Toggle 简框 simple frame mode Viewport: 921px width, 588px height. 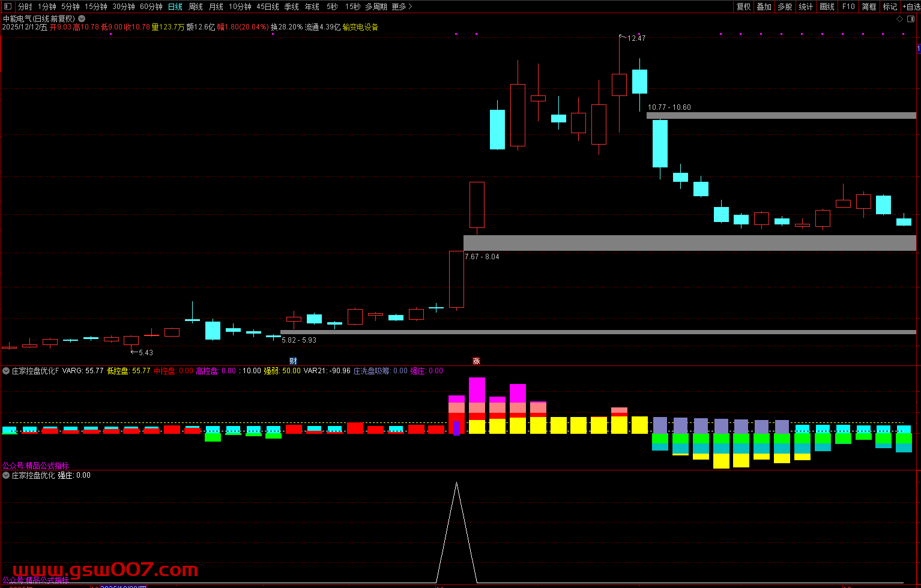tap(869, 7)
